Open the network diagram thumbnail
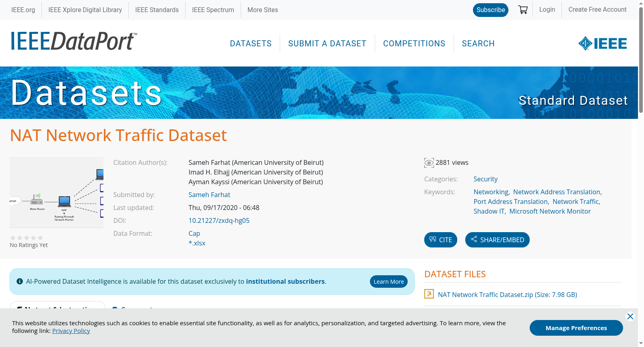 pos(57,193)
